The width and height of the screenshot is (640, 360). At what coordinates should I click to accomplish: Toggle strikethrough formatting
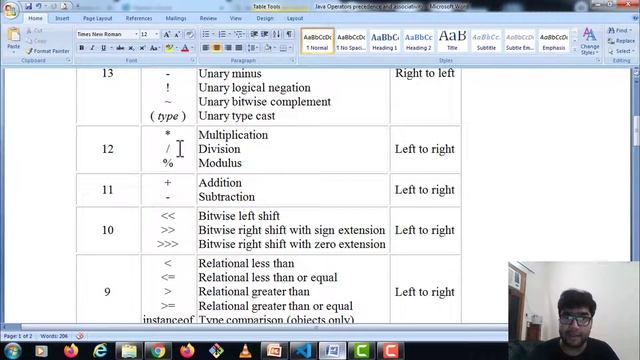coord(120,48)
